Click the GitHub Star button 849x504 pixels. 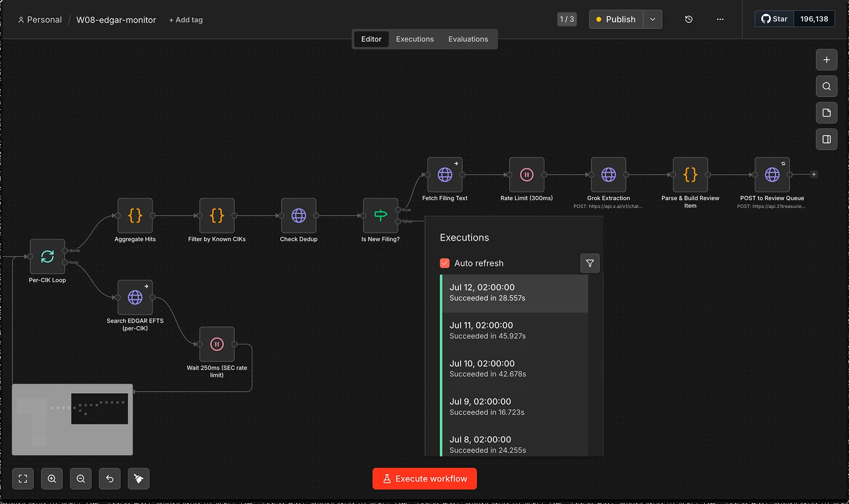[774, 19]
